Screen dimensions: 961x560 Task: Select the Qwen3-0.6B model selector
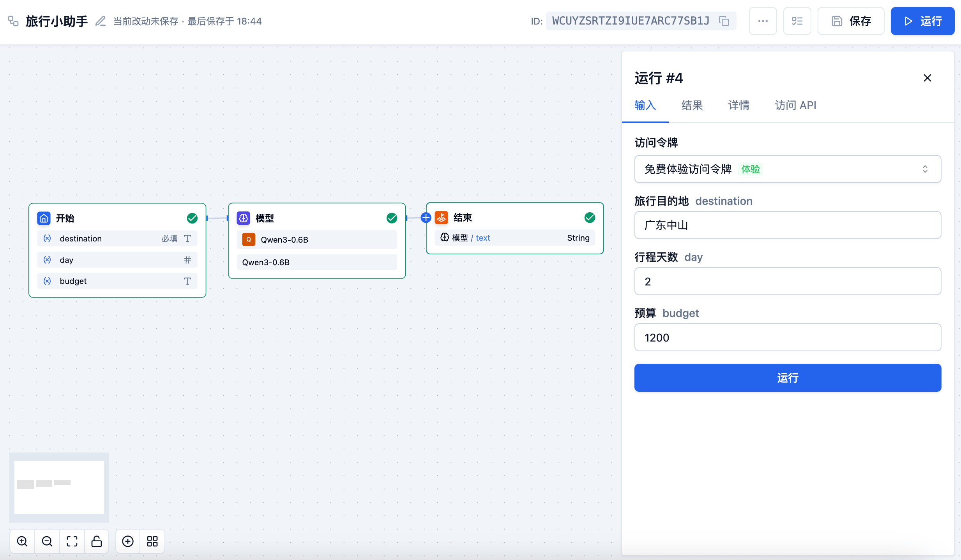click(317, 239)
